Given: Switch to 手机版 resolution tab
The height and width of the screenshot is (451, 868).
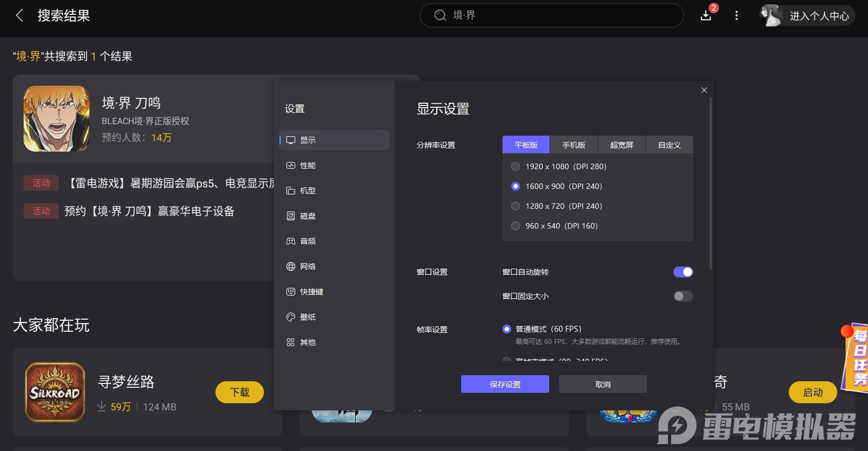Looking at the screenshot, I should (x=573, y=145).
